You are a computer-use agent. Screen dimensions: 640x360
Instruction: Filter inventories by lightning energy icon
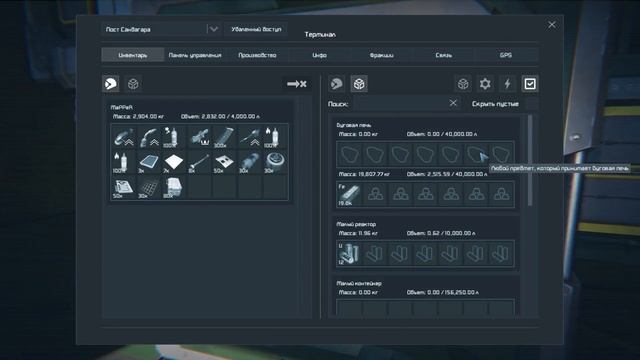[507, 84]
